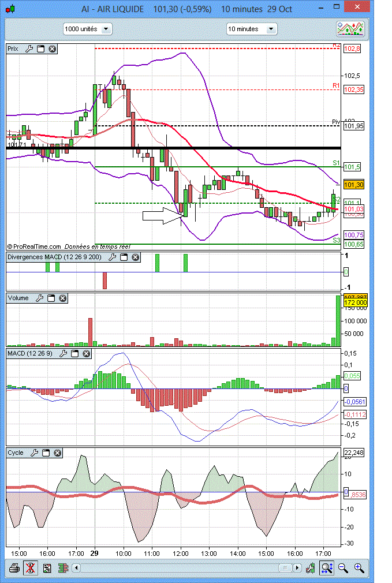Minimize the Air Liquide chart window
Viewport: 392px width, 583px height.
[x=322, y=8]
